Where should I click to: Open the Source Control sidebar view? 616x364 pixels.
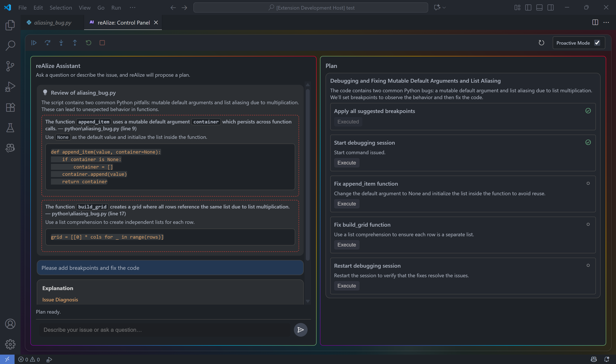click(10, 66)
